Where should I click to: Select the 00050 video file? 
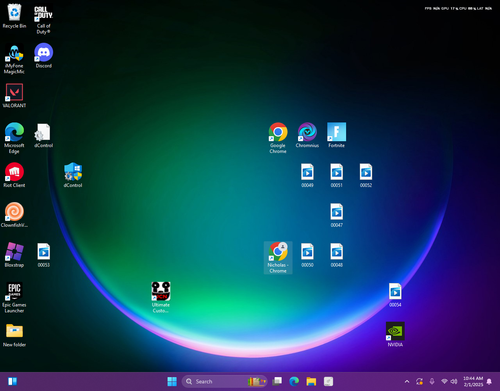pyautogui.click(x=307, y=255)
